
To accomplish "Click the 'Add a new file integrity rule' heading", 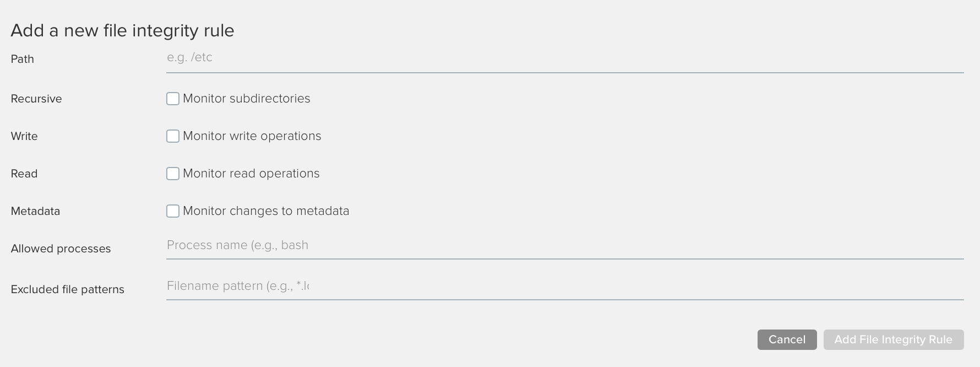I will pos(123,30).
